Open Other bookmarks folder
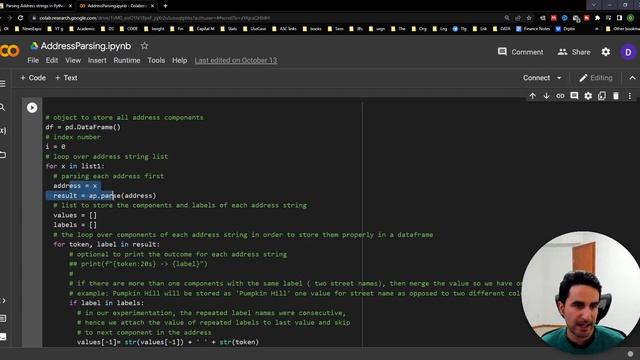The width and height of the screenshot is (640, 360). [623, 29]
